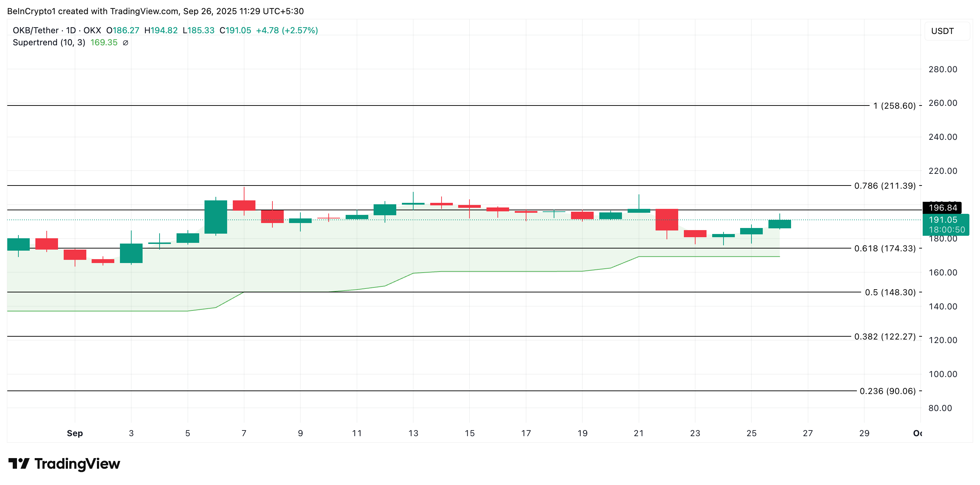Viewport: 980px width, 485px height.
Task: Select the large red candle on Sep 22
Action: pos(667,219)
